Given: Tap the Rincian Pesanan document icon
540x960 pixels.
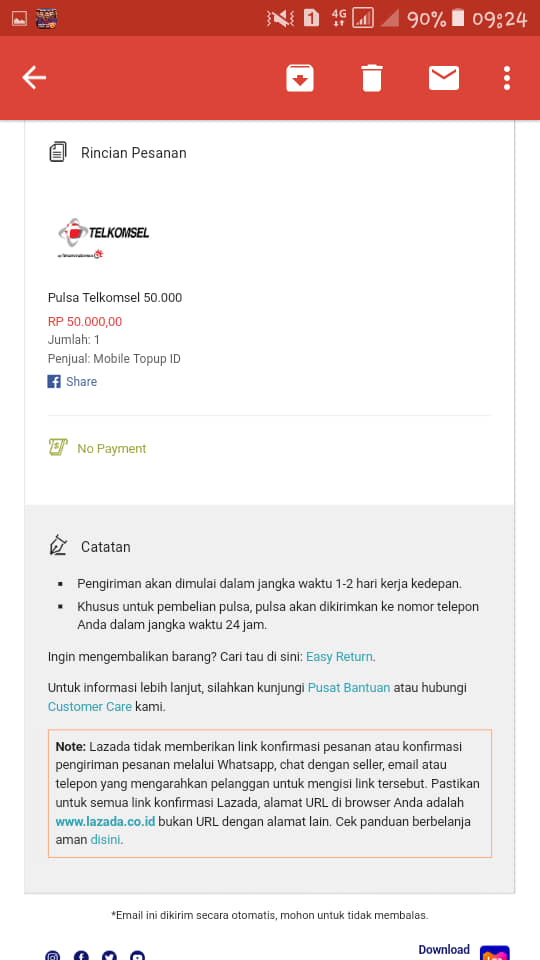Looking at the screenshot, I should (58, 152).
